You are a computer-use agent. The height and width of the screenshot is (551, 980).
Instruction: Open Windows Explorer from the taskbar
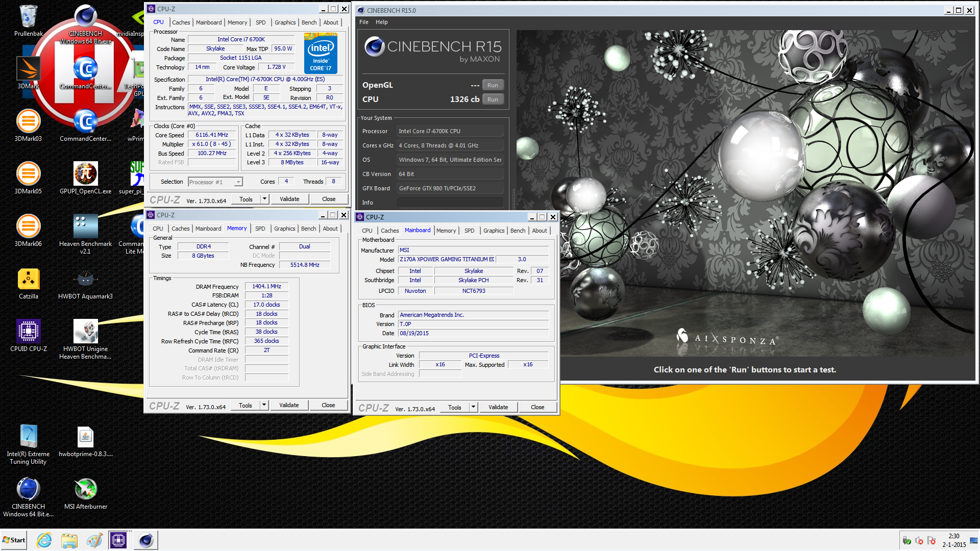point(69,540)
